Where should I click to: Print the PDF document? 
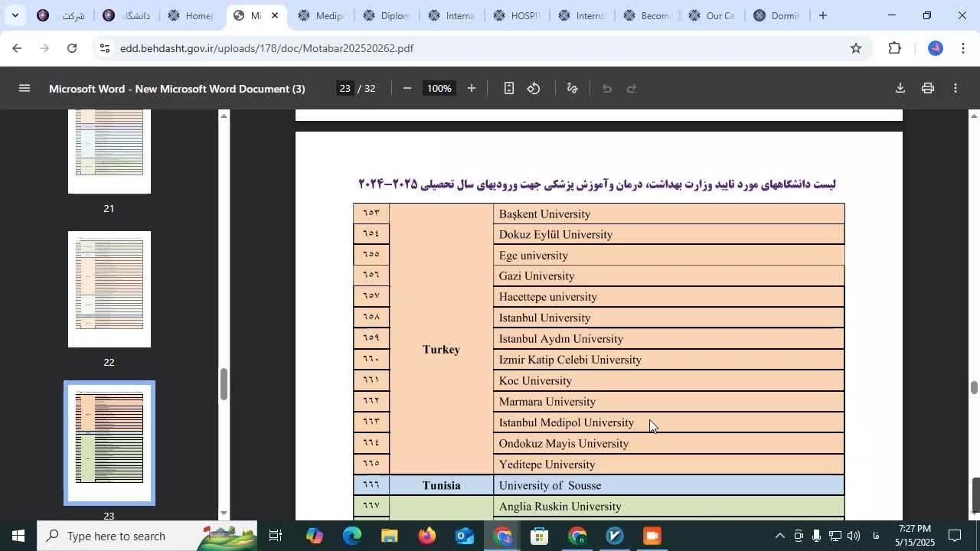point(928,88)
